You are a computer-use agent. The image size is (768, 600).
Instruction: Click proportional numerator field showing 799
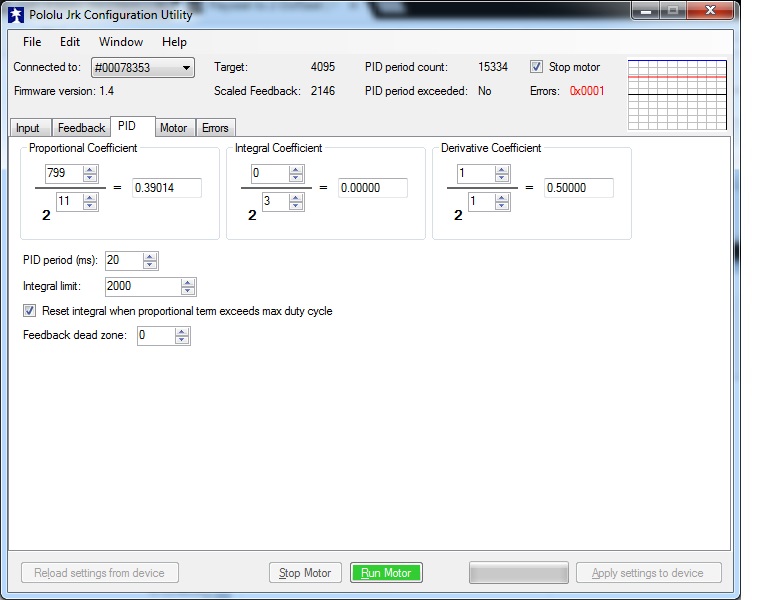pyautogui.click(x=64, y=173)
